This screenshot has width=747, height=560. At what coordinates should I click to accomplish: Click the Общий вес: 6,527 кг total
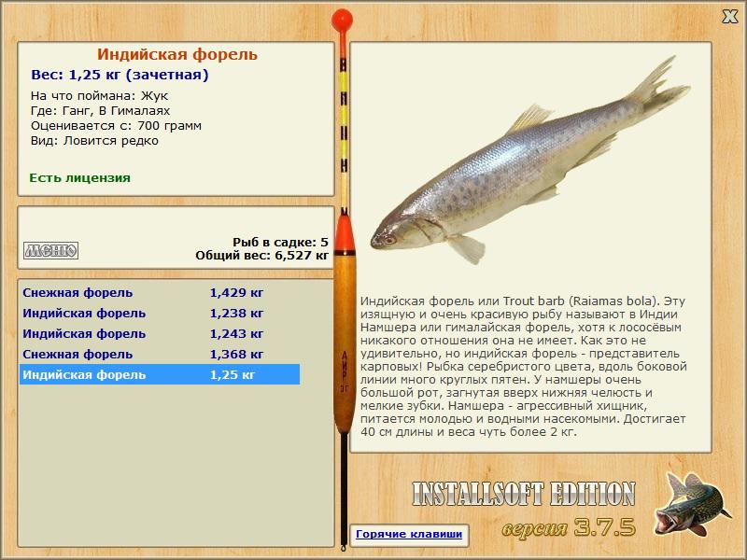coord(262,256)
